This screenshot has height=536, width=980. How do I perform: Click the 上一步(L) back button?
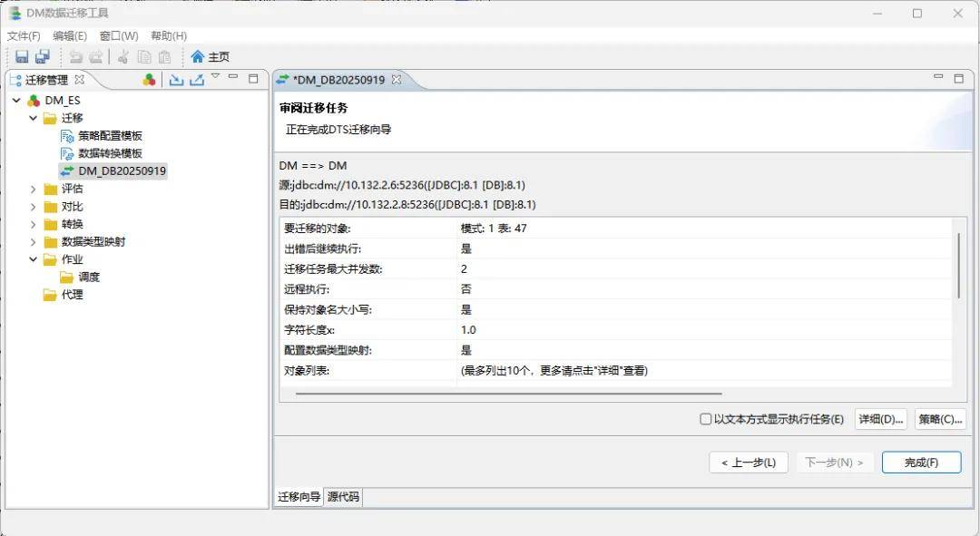tap(748, 463)
